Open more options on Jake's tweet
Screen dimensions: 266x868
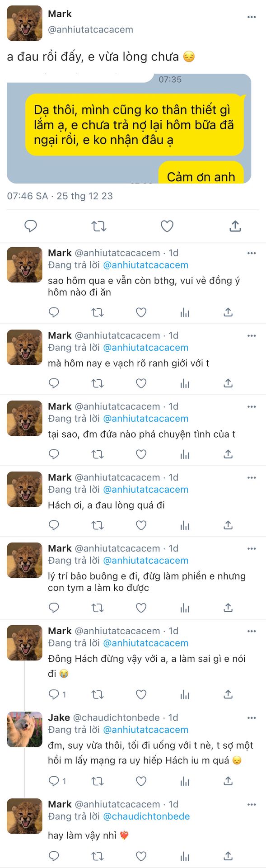point(252,717)
